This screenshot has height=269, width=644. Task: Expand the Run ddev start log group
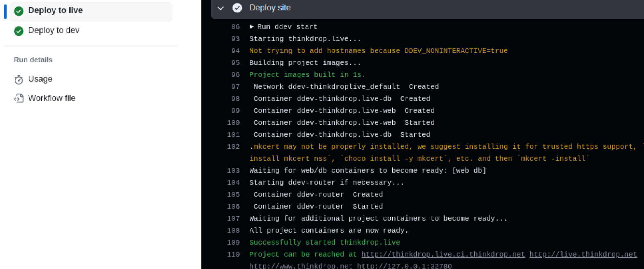point(251,27)
